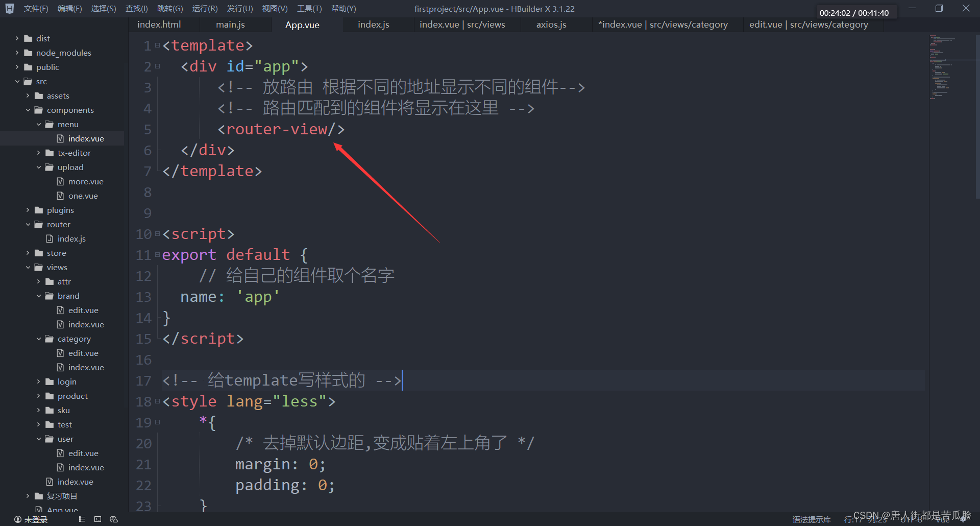Switch to the axios.js tab

click(551, 25)
